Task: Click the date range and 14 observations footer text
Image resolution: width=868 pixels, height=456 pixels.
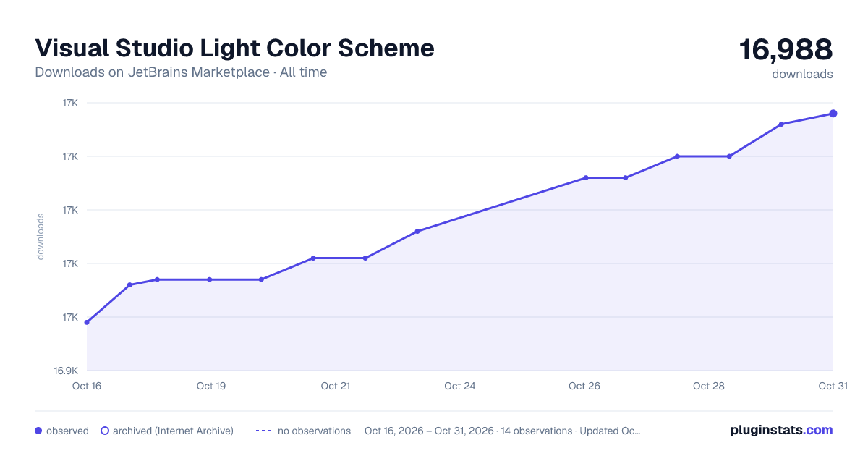Action: coord(503,431)
